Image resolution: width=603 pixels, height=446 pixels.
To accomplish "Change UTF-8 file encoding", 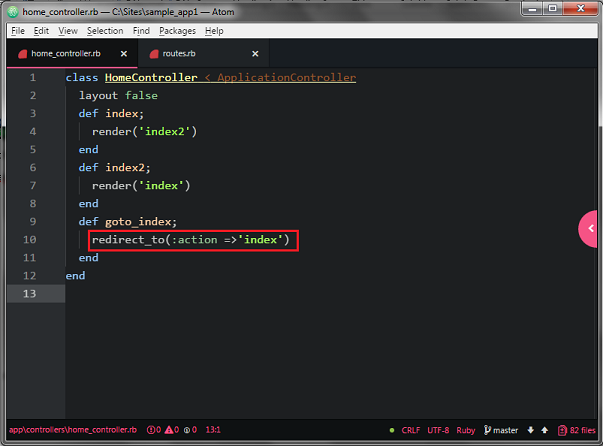I will [438, 430].
